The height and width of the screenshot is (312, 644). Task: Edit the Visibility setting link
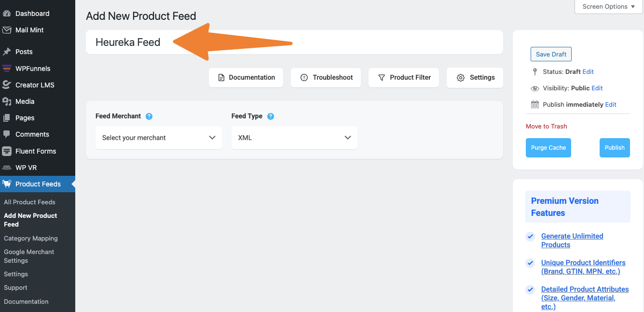(597, 88)
